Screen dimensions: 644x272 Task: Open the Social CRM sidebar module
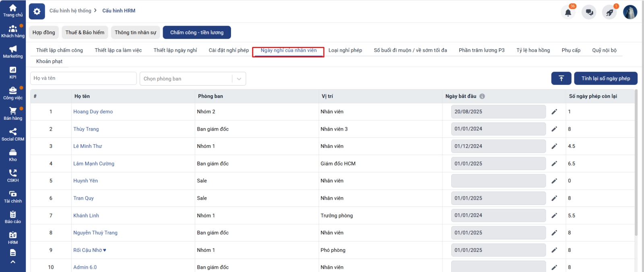(13, 135)
